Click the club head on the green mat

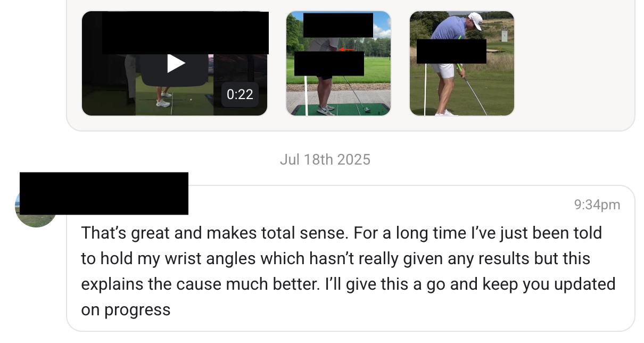tap(367, 109)
